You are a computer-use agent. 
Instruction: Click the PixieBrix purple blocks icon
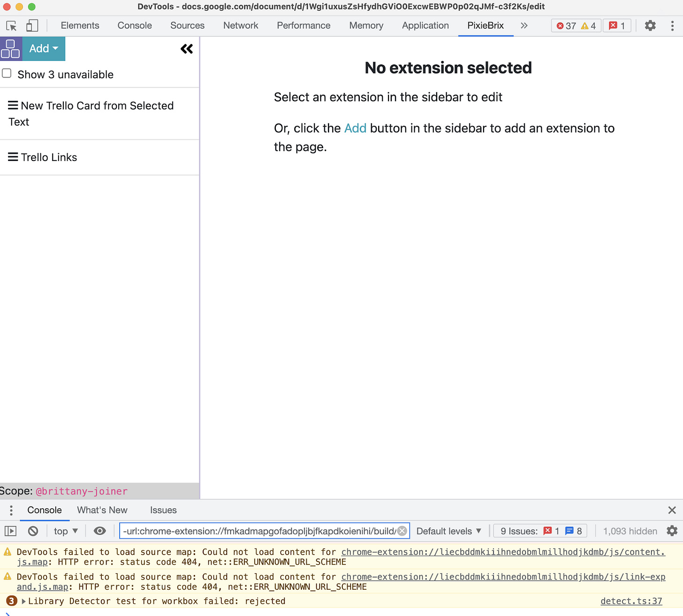click(10, 48)
